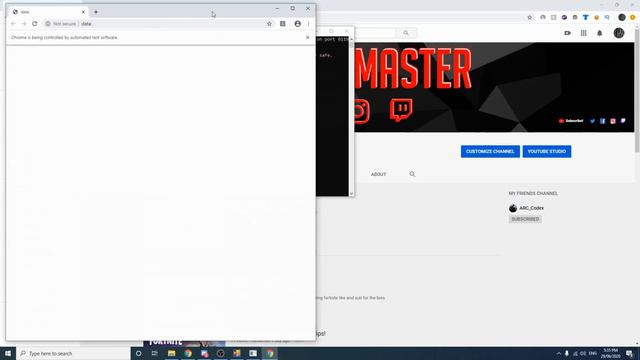Open the YouTube apps grid icon

point(584,33)
